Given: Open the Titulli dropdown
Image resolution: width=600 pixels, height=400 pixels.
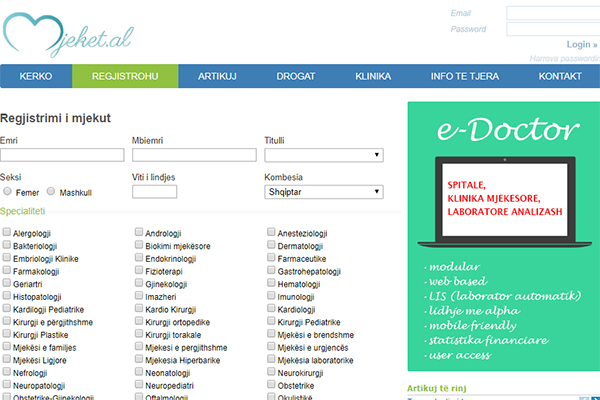Looking at the screenshot, I should [x=324, y=155].
